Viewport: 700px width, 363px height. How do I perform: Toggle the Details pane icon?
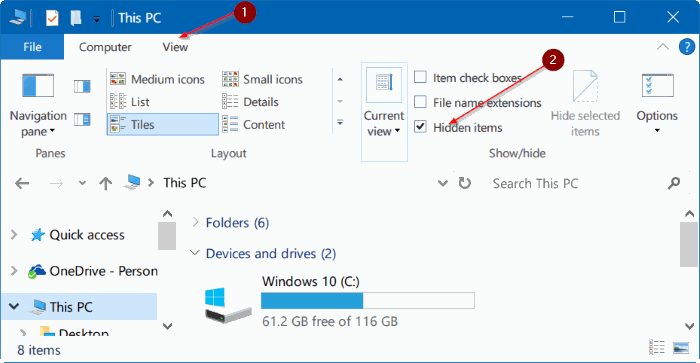tap(82, 120)
